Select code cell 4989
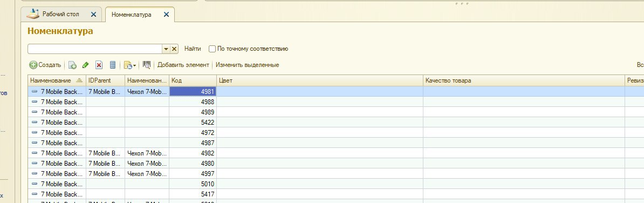This screenshot has width=644, height=203. pyautogui.click(x=193, y=112)
